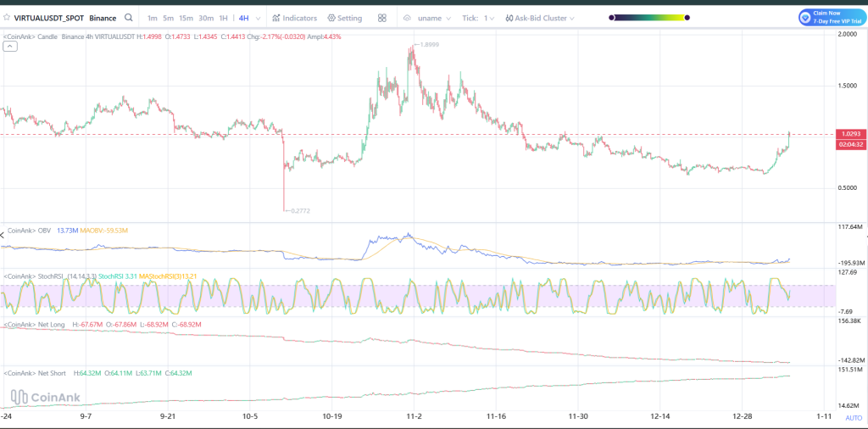Click the 1.0293 current price label
Screen dimensions: 868x429
pyautogui.click(x=849, y=134)
